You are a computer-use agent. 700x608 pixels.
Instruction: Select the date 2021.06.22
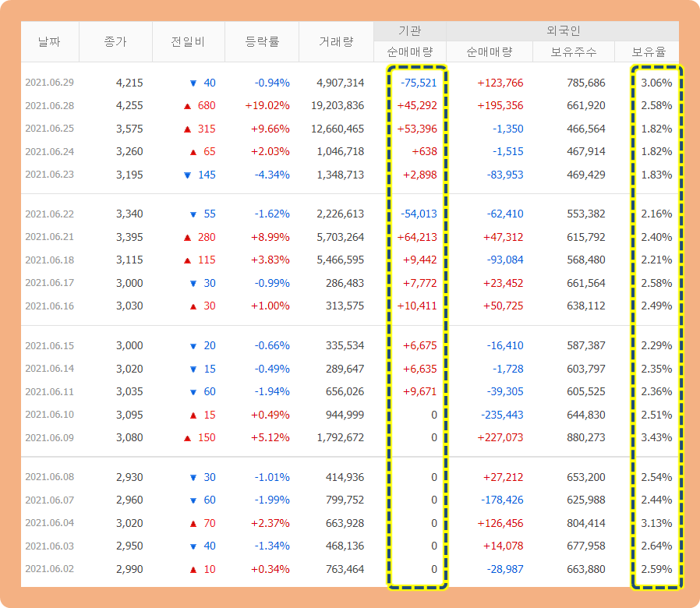[50, 214]
